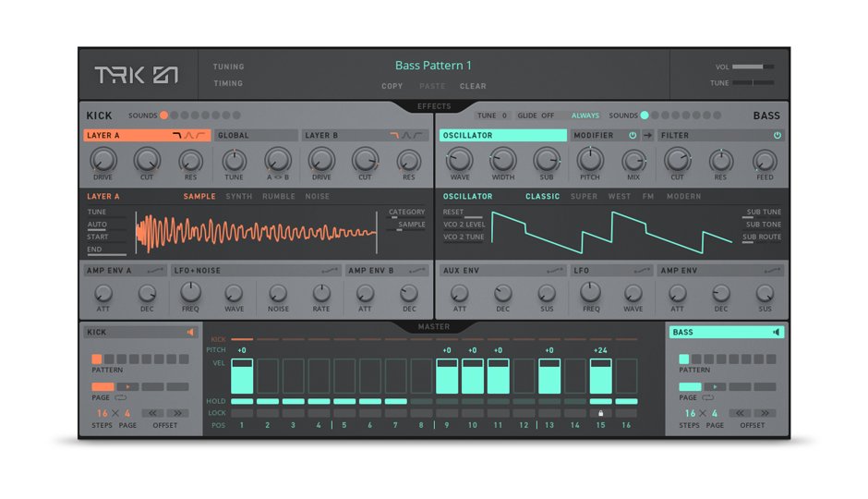
Task: Enable the velocity step at position 2
Action: 268,376
